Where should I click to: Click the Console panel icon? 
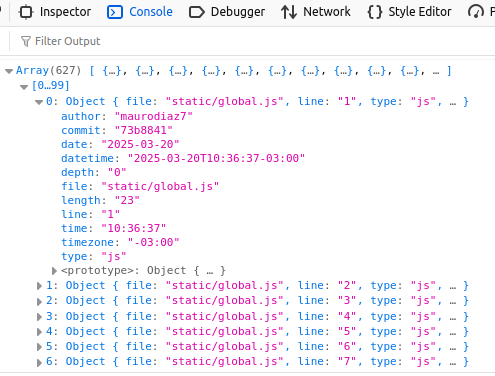115,12
